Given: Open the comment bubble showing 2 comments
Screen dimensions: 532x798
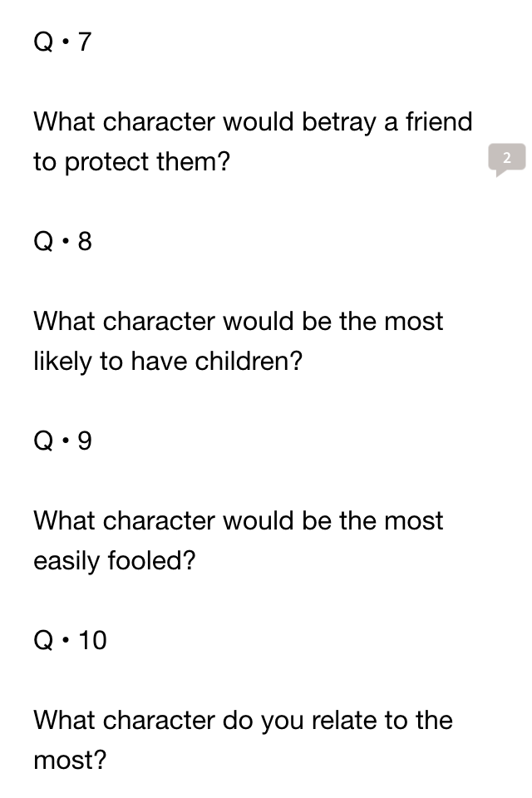Looking at the screenshot, I should click(506, 158).
